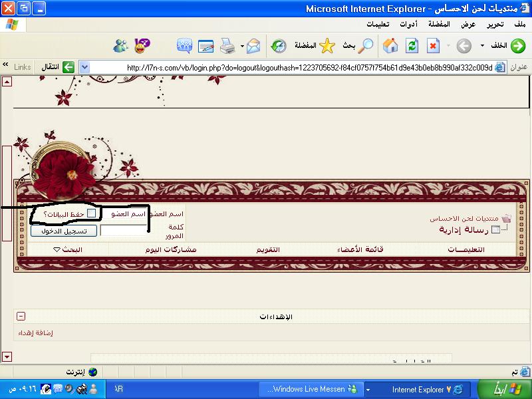532x399 pixels.
Task: Open Favorites star (المفضلة) in toolbar
Action: [x=315, y=46]
